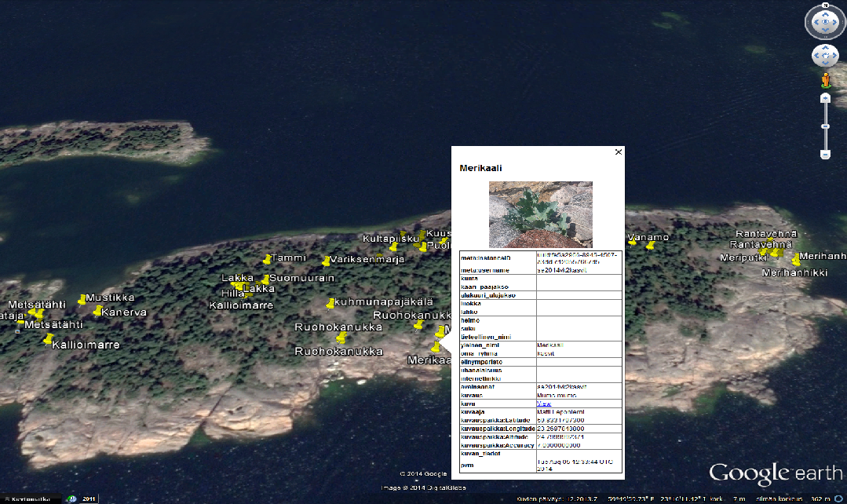Click the Tammi placemark pin
The height and width of the screenshot is (504, 847).
coord(267,259)
